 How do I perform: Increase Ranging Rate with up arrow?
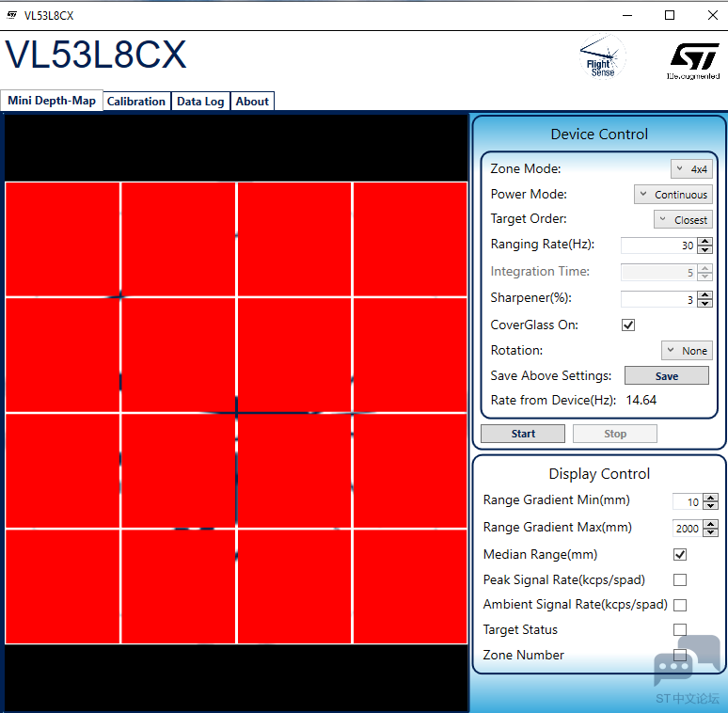(705, 241)
